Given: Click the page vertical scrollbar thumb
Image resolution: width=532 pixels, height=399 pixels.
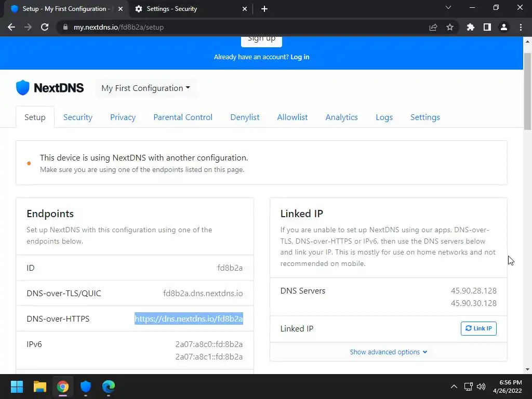Looking at the screenshot, I should coord(527,91).
